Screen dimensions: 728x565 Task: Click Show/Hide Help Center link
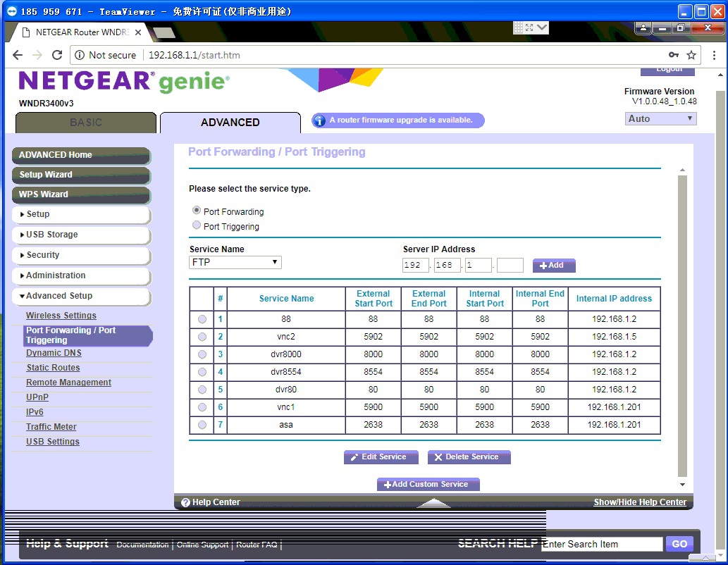click(x=640, y=502)
